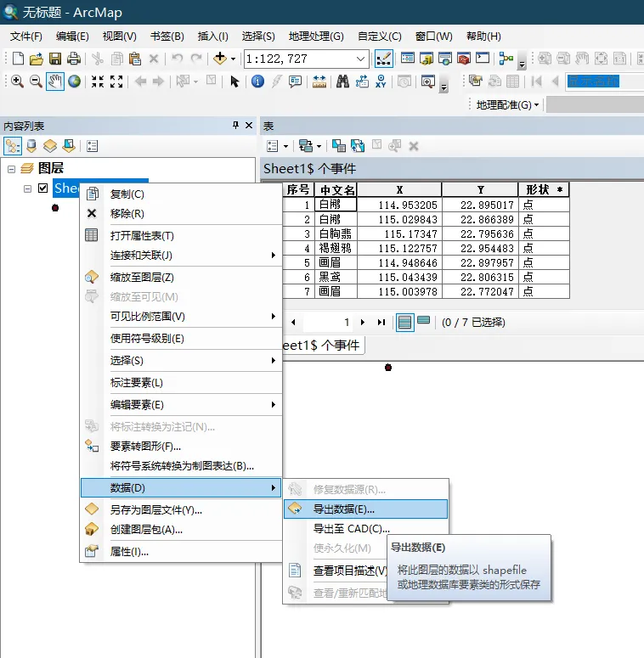644x658 pixels.
Task: Click the Y value 22.806315 cell
Action: (480, 277)
